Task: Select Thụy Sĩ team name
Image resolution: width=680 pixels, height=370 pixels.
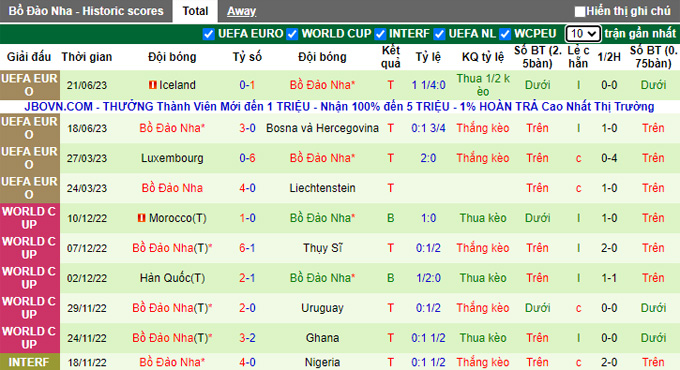Action: tap(322, 248)
